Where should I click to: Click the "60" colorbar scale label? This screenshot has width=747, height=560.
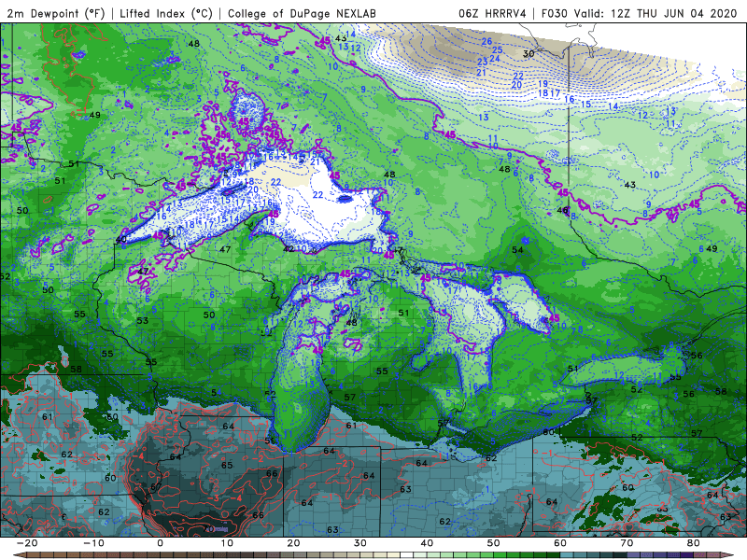point(560,543)
